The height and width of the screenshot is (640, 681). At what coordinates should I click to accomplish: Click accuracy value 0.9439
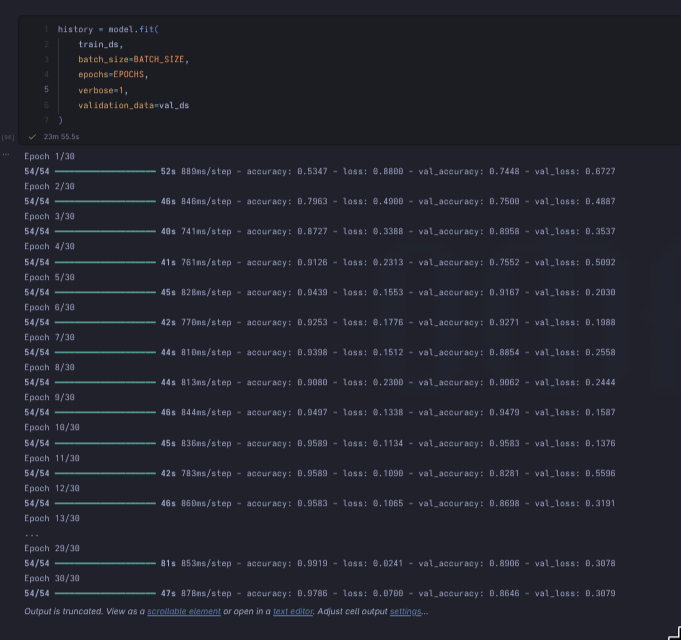312,292
